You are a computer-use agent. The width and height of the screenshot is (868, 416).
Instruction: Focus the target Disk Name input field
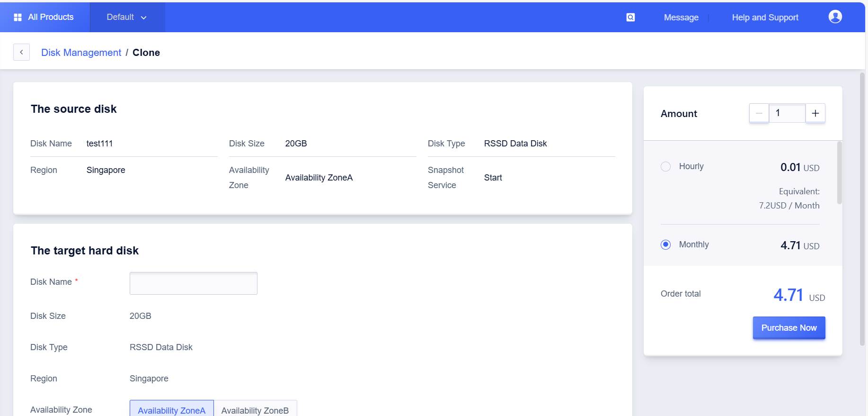[194, 283]
